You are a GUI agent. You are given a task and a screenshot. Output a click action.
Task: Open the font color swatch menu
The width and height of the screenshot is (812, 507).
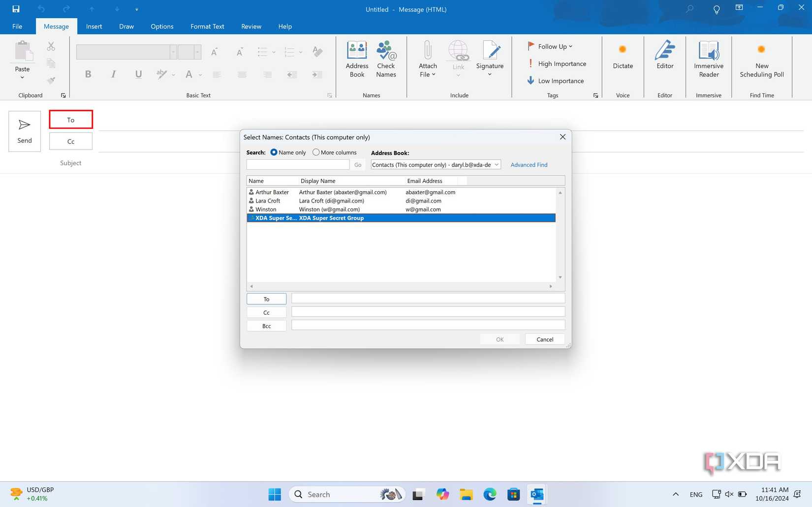tap(200, 76)
